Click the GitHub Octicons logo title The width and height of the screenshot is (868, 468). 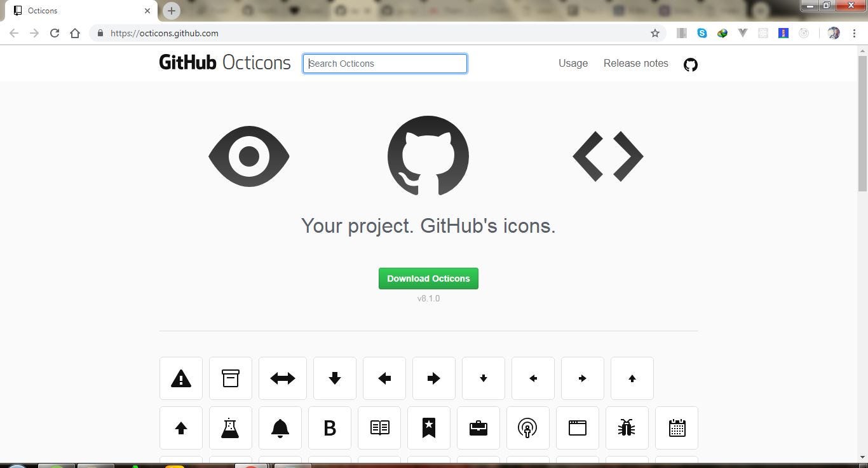[225, 62]
